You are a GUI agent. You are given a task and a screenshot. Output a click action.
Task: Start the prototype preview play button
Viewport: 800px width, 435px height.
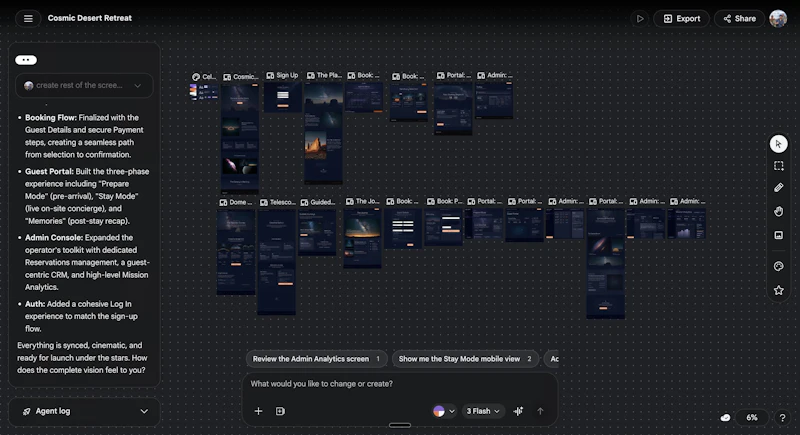coord(640,19)
